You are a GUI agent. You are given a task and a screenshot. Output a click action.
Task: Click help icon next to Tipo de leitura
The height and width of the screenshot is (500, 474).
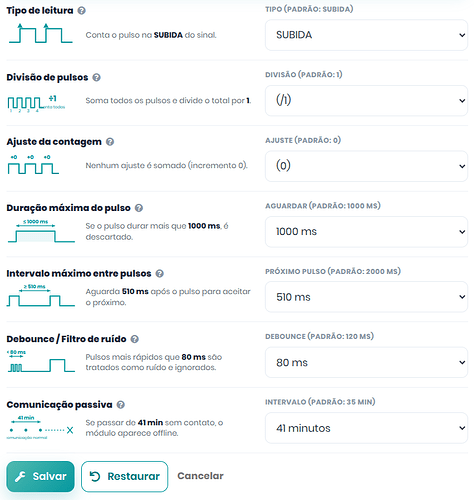81,11
